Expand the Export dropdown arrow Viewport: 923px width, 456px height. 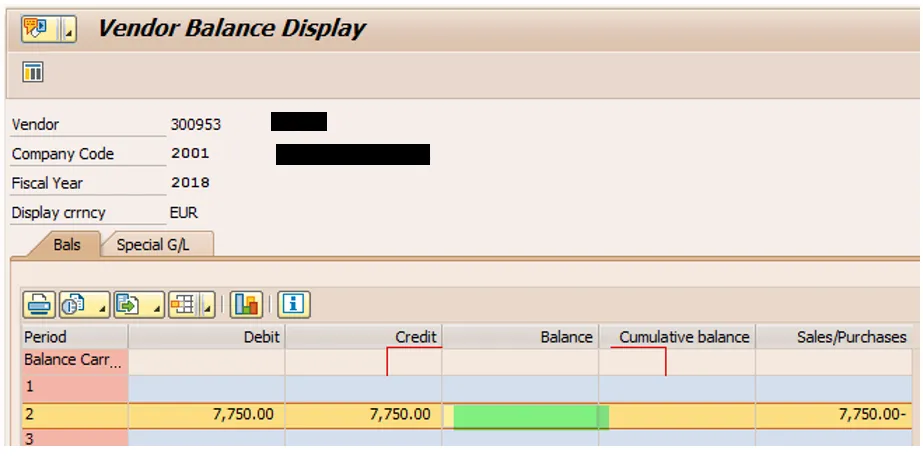155,304
